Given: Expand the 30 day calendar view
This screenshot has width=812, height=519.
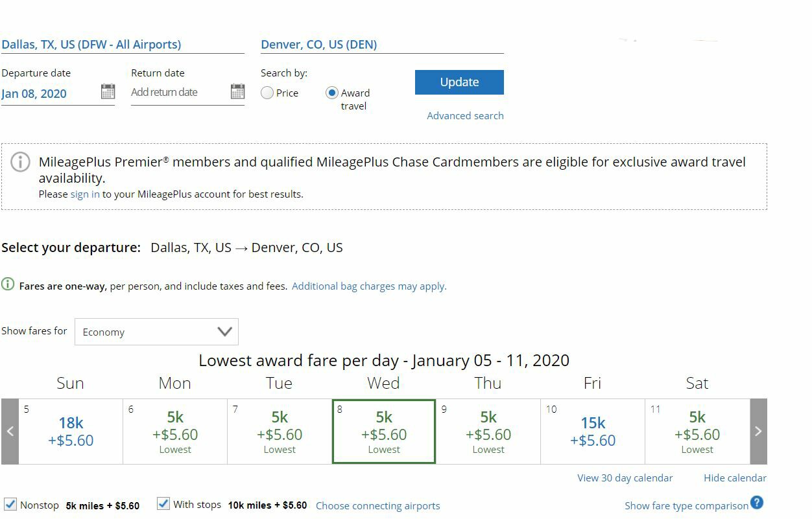Looking at the screenshot, I should pos(625,478).
